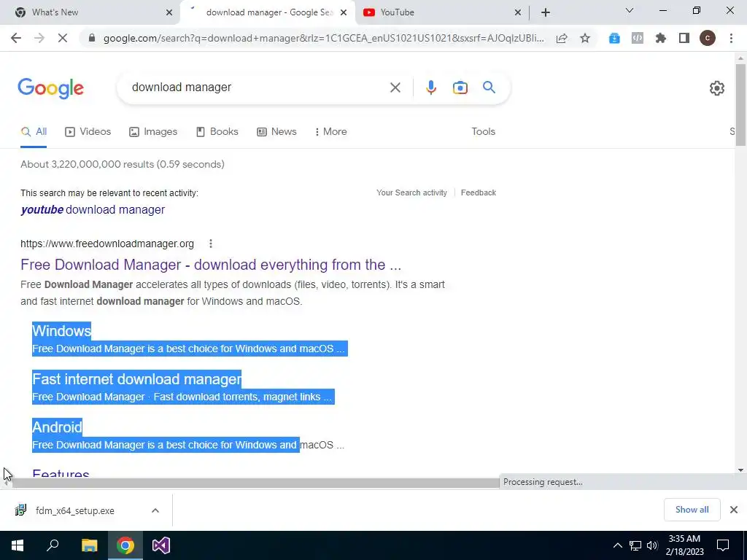Open the Fast internet download manager sitelink

[x=136, y=379]
